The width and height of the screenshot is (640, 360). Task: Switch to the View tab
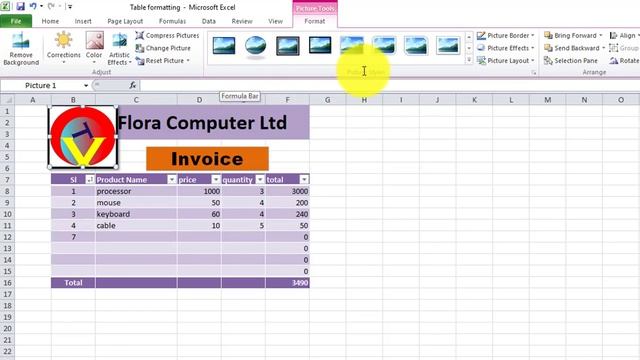275,21
